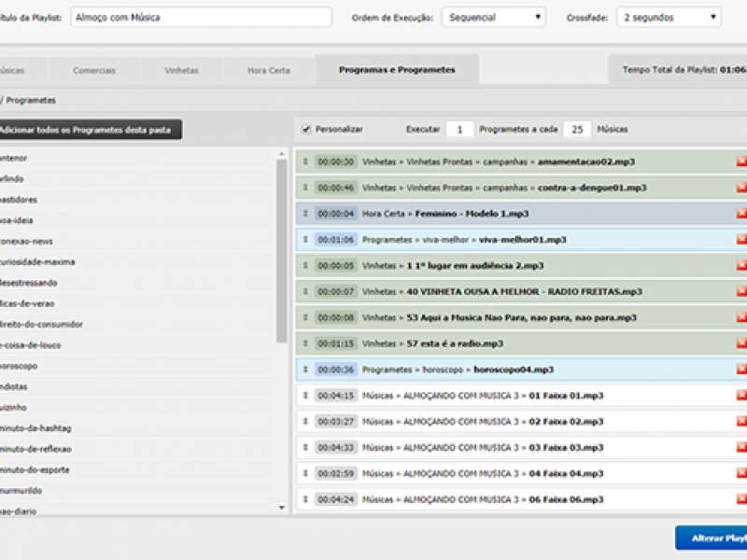747x560 pixels.
Task: Delete horoscopo04.mp3 using its red X icon
Action: (x=741, y=370)
